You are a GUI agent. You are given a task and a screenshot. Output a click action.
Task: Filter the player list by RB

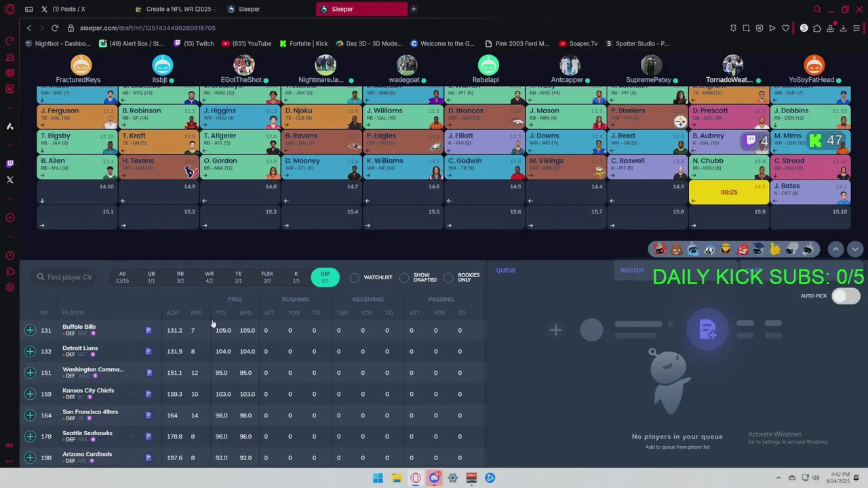point(180,277)
